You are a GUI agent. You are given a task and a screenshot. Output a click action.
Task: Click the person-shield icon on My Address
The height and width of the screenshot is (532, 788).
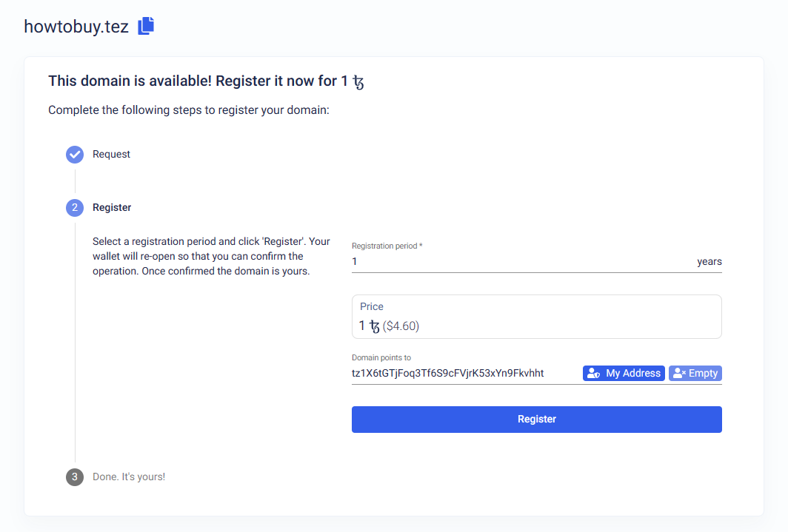(592, 374)
